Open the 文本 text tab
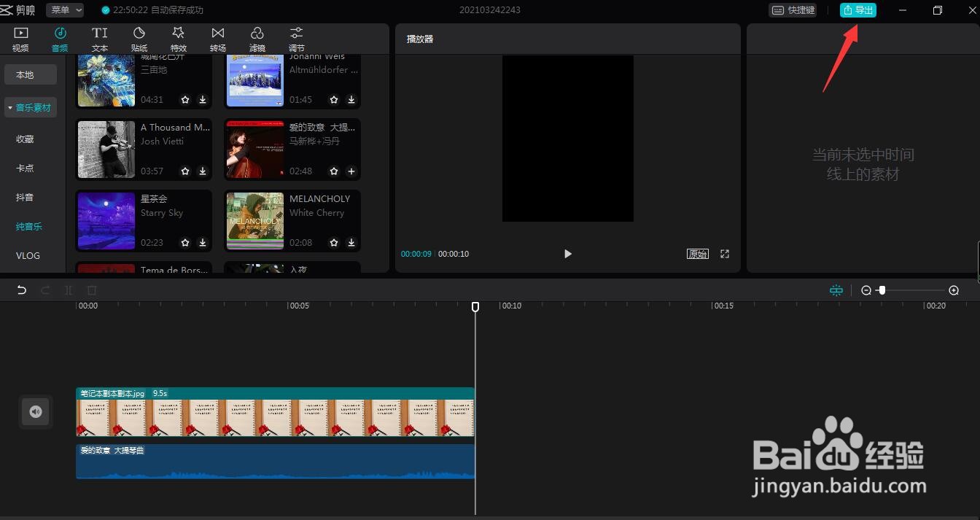 click(x=100, y=39)
